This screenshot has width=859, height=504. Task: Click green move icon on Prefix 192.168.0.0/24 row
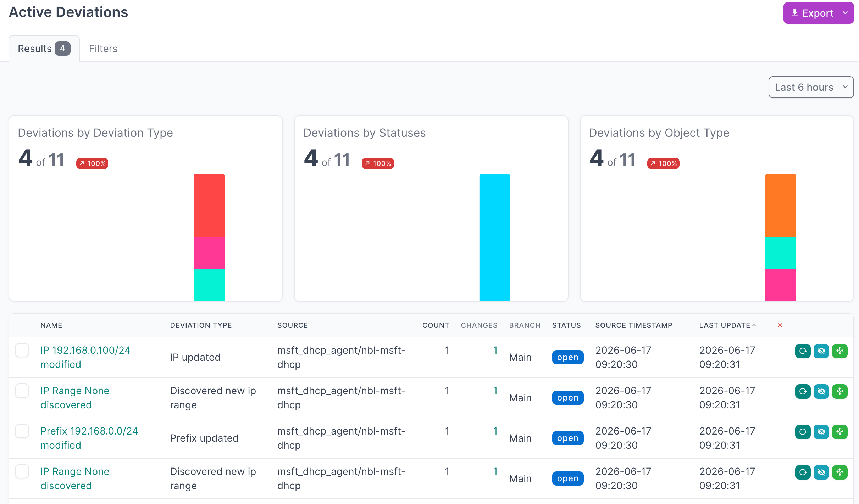(839, 432)
